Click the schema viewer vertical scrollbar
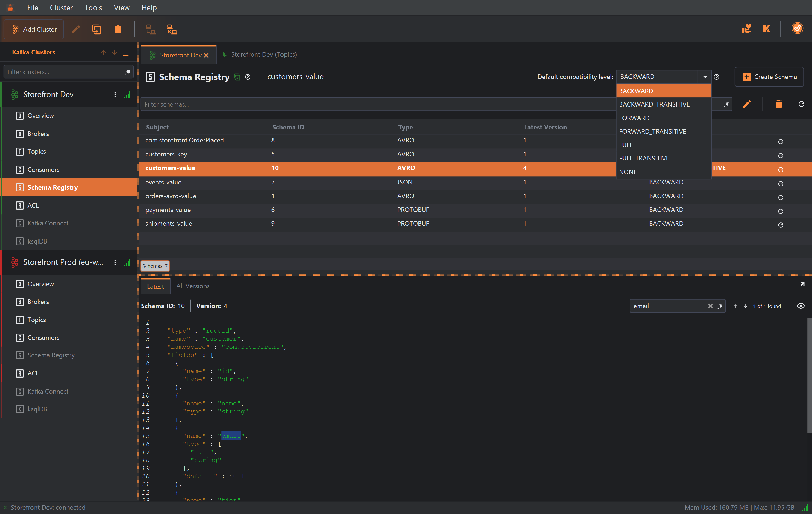The height and width of the screenshot is (514, 812). pyautogui.click(x=809, y=376)
